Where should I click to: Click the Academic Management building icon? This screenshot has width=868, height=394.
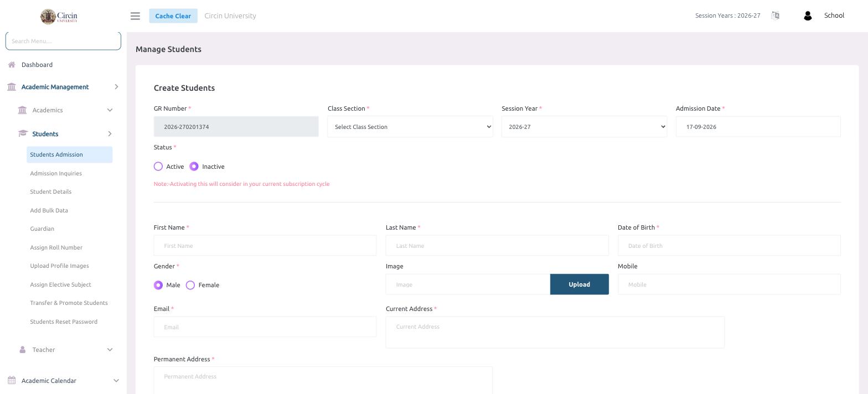(12, 87)
